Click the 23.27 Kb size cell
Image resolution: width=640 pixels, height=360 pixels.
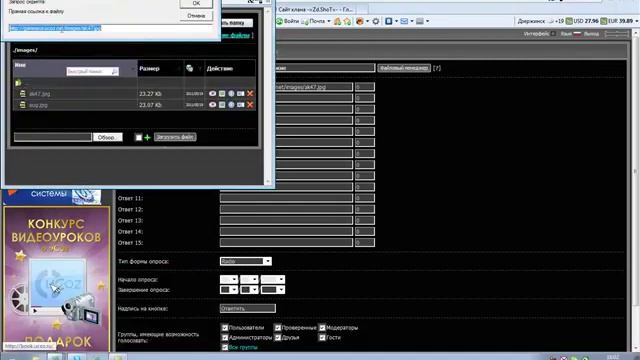click(x=150, y=94)
